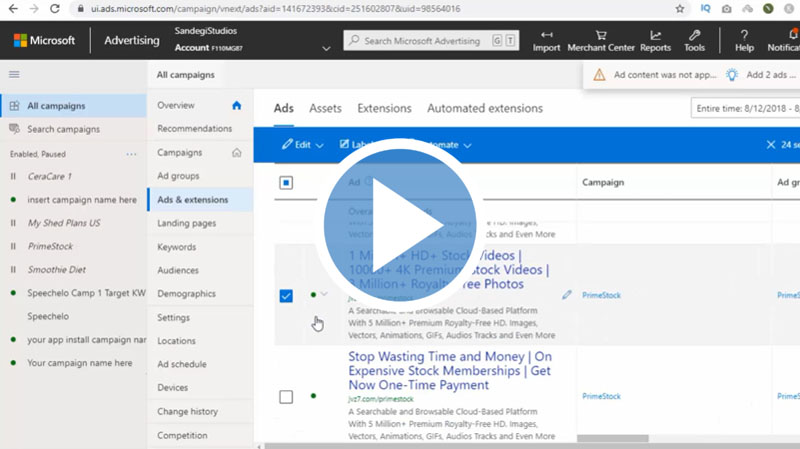Click the All campaigns breadcrumb

coord(185,75)
